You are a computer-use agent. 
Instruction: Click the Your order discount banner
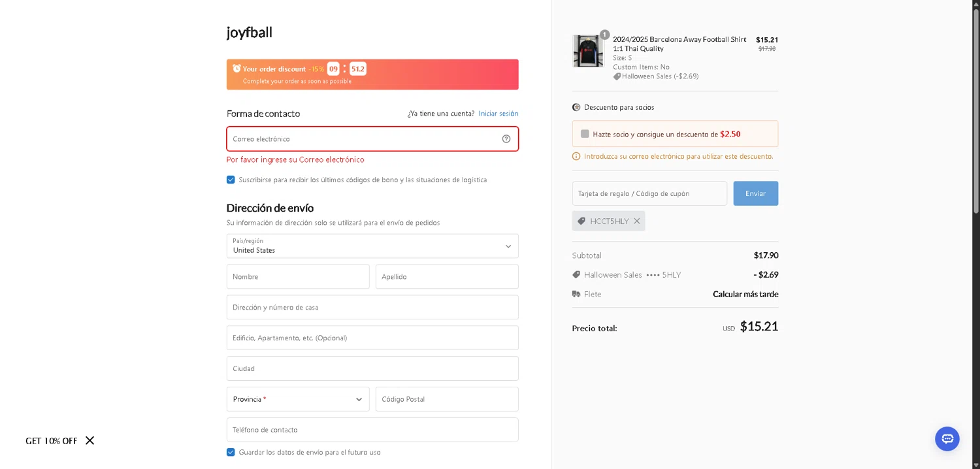tap(372, 74)
